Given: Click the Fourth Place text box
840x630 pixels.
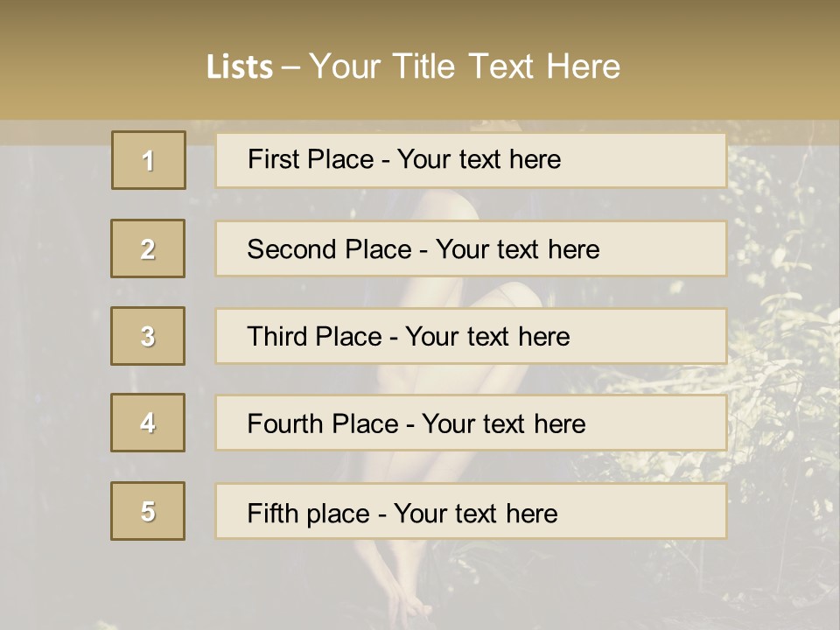Looking at the screenshot, I should pyautogui.click(x=471, y=423).
